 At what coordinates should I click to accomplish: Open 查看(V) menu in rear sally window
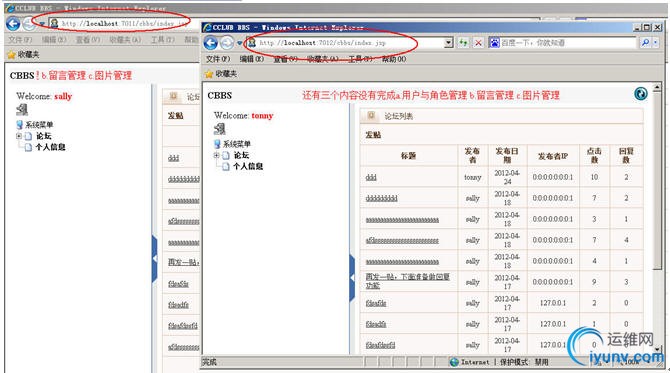(88, 40)
